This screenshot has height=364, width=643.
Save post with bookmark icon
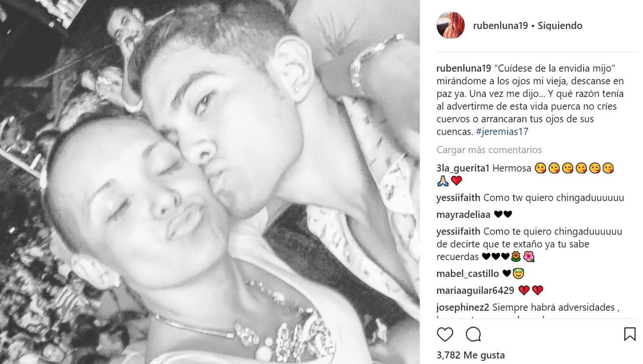pos(629,334)
